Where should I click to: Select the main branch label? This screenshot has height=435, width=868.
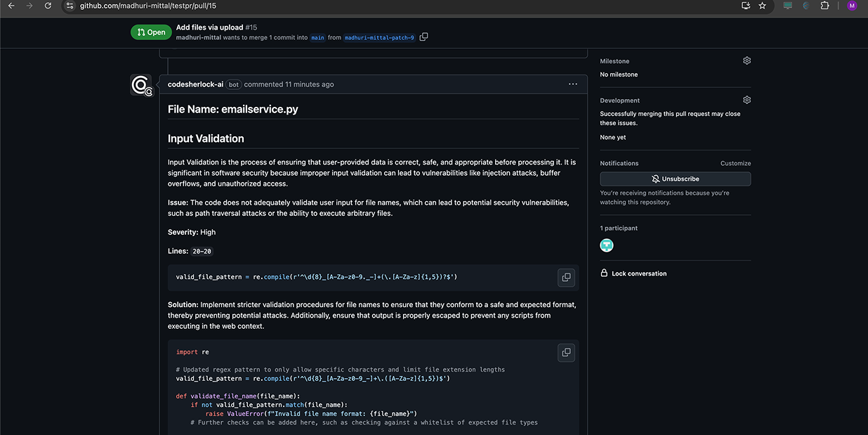[317, 37]
